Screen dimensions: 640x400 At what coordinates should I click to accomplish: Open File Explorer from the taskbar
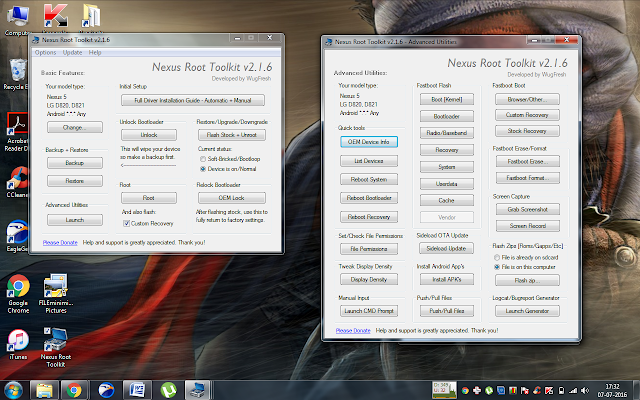44,390
